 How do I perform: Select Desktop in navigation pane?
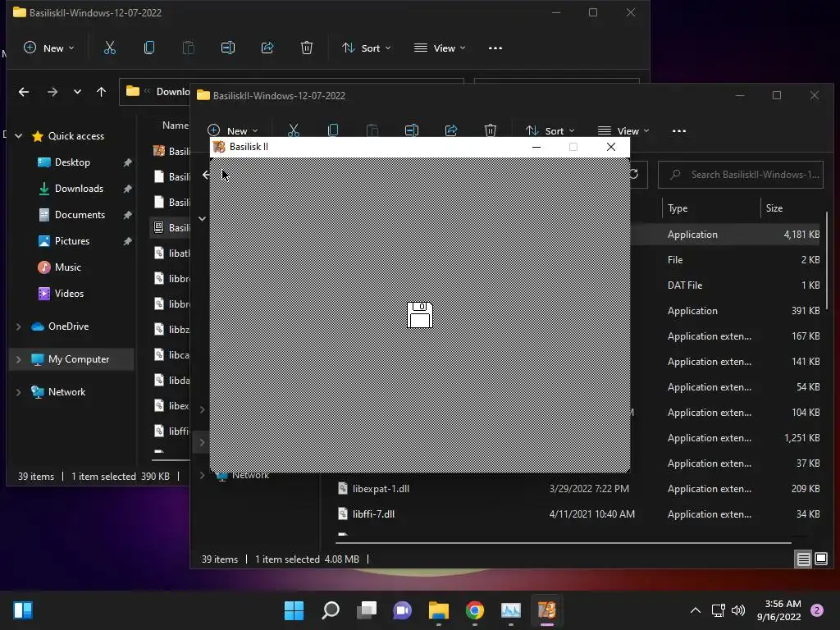click(72, 162)
